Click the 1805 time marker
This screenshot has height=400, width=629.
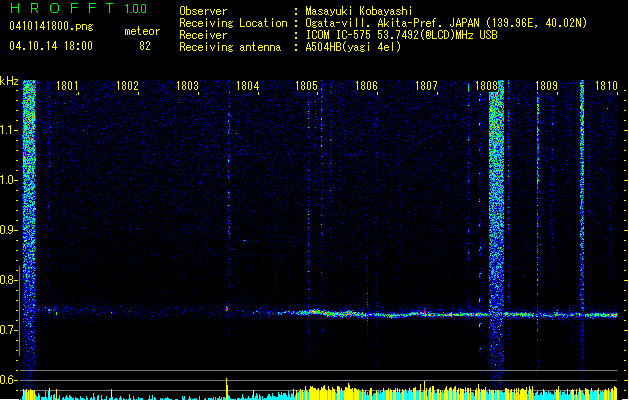306,86
